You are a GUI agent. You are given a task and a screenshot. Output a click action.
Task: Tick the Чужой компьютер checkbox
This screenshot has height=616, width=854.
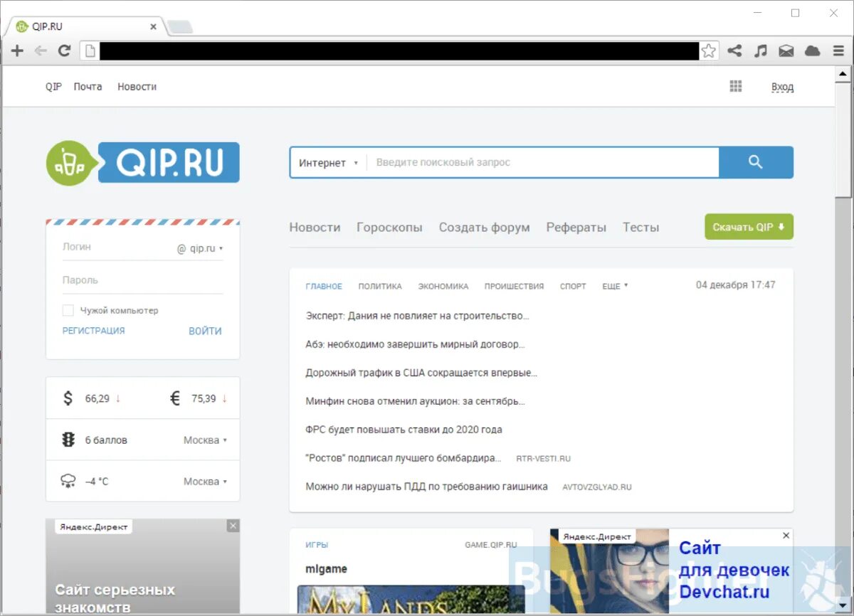[68, 310]
